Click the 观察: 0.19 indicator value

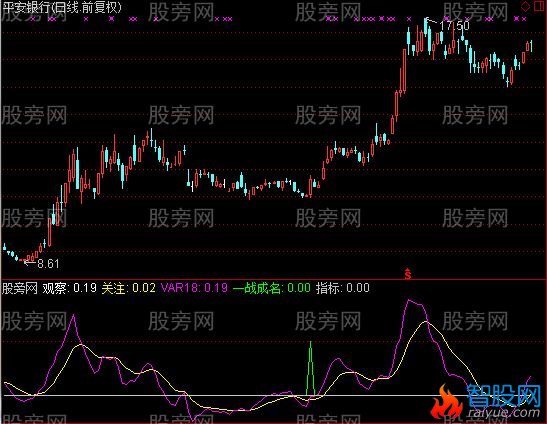pyautogui.click(x=69, y=288)
